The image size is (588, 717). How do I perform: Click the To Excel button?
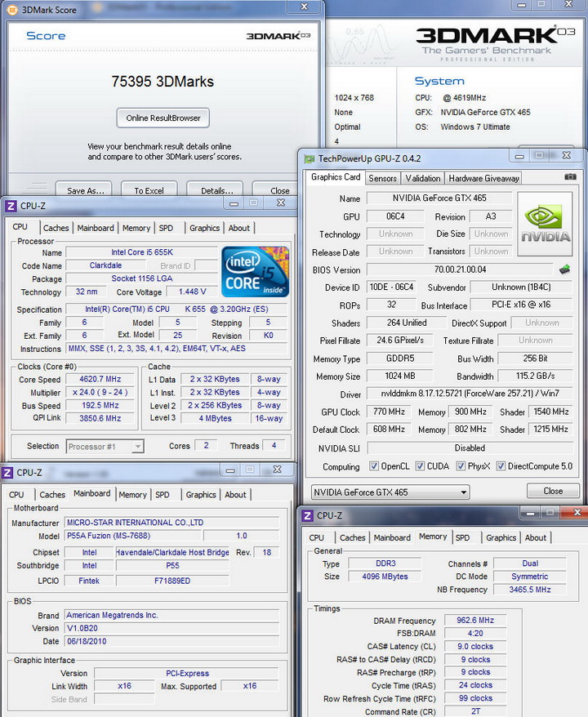pyautogui.click(x=149, y=190)
